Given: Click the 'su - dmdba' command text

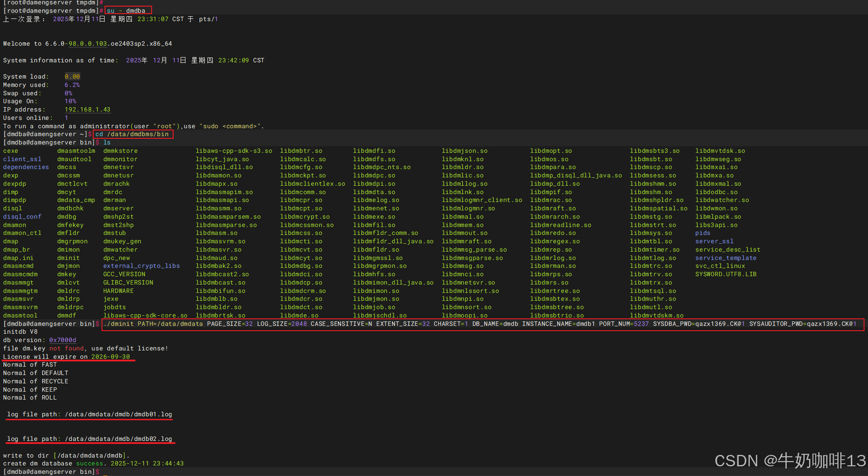Looking at the screenshot, I should tap(126, 11).
